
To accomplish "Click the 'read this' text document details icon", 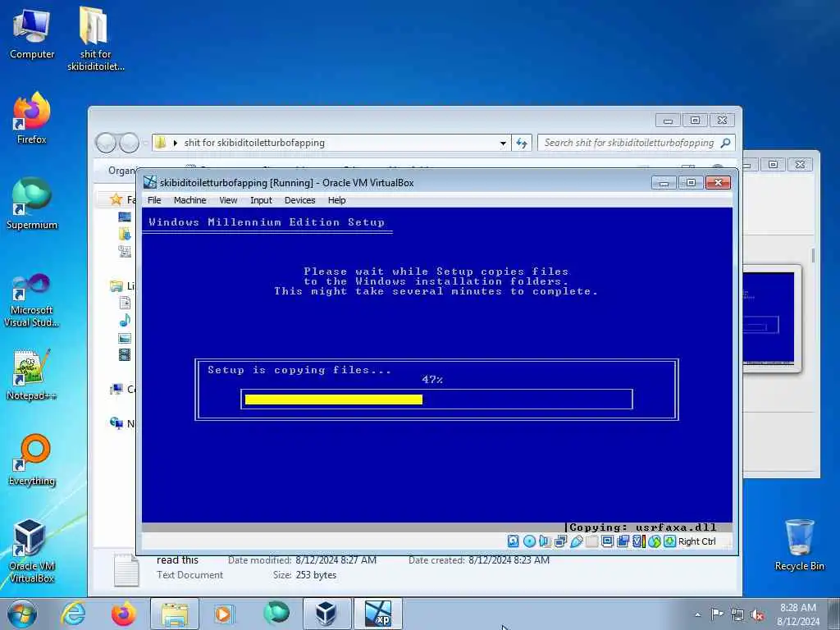I will pyautogui.click(x=126, y=569).
